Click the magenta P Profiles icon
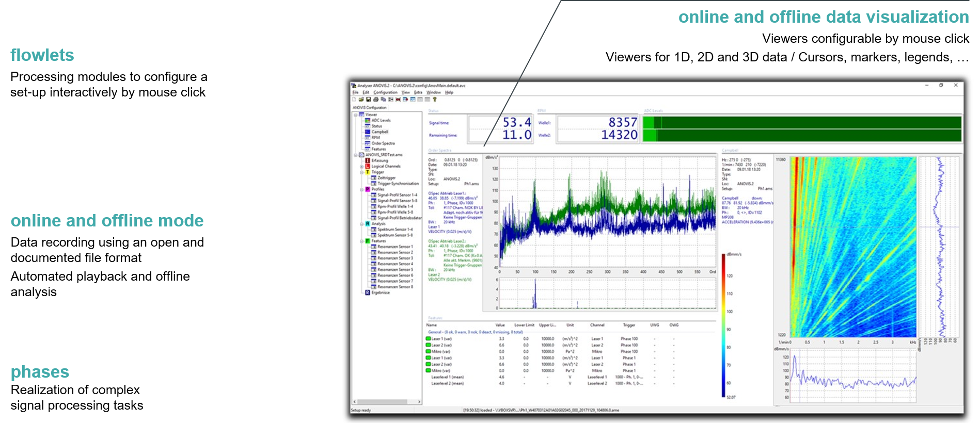Screen dimensions: 980x423 (368, 189)
